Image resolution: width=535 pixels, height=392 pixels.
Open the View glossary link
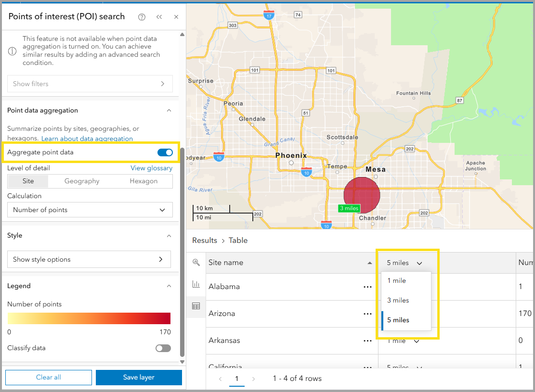pos(151,168)
